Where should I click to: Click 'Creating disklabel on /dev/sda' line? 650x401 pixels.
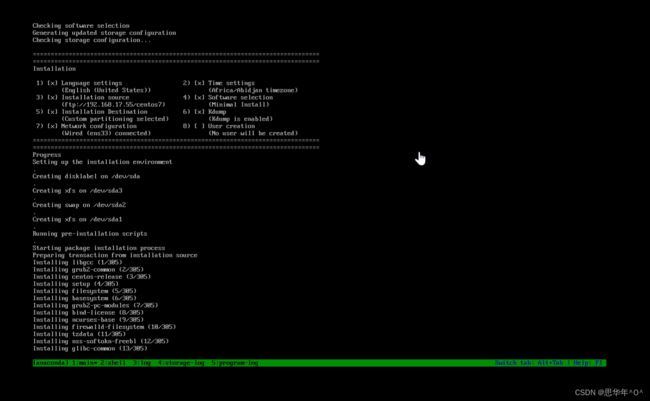click(86, 176)
